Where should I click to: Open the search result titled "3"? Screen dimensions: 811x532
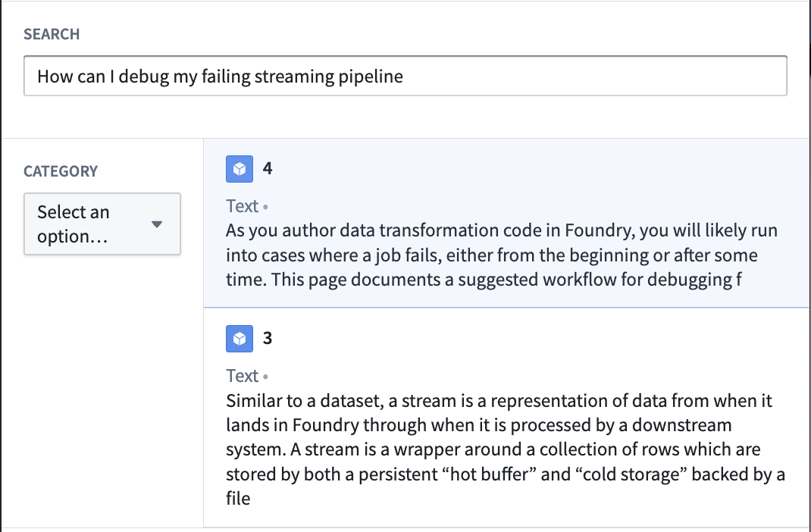268,338
